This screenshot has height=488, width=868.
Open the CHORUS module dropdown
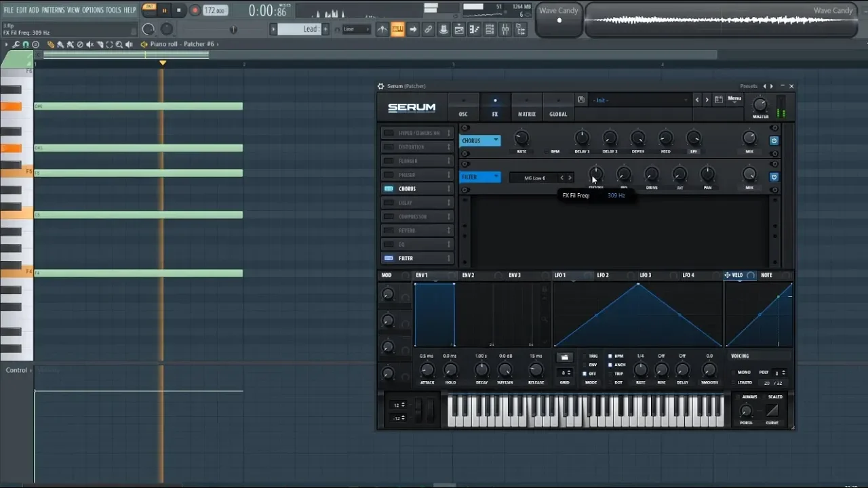tap(480, 141)
